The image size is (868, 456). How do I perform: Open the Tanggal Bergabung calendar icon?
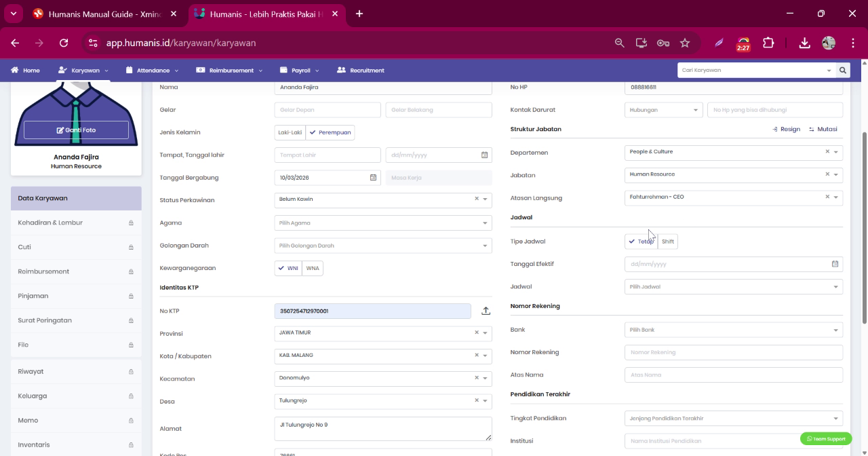[x=373, y=178]
